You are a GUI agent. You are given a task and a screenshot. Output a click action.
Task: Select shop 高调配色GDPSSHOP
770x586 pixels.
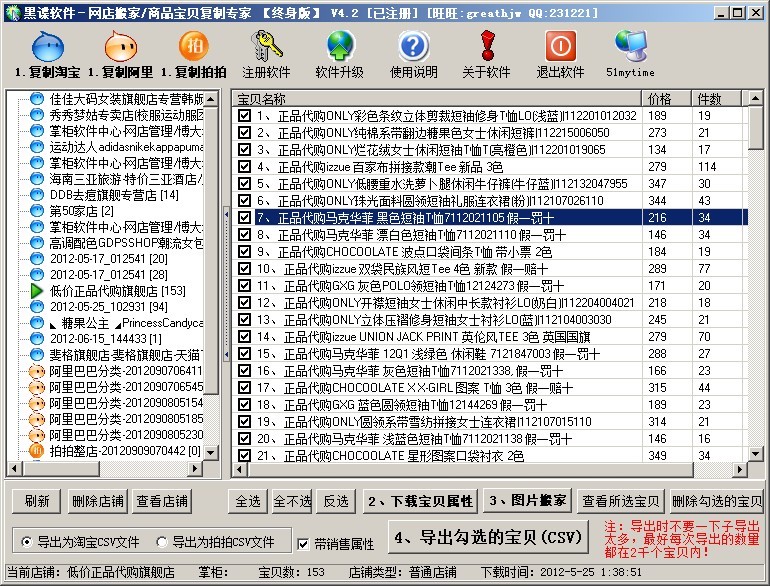pyautogui.click(x=126, y=243)
